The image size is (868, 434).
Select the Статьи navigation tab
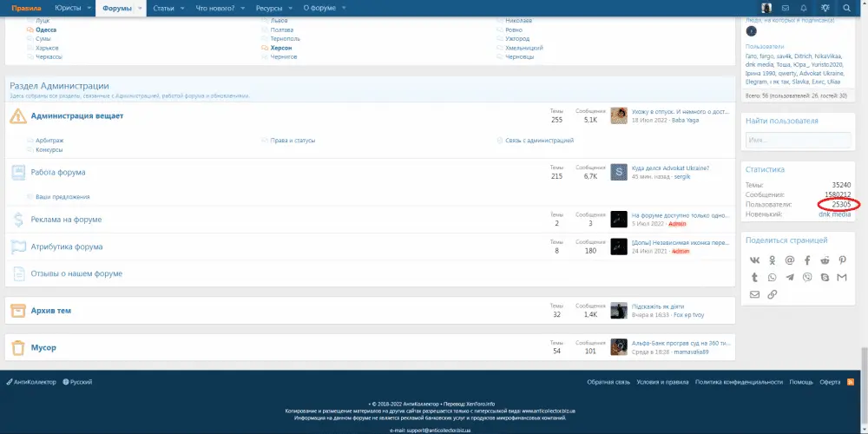click(x=162, y=8)
